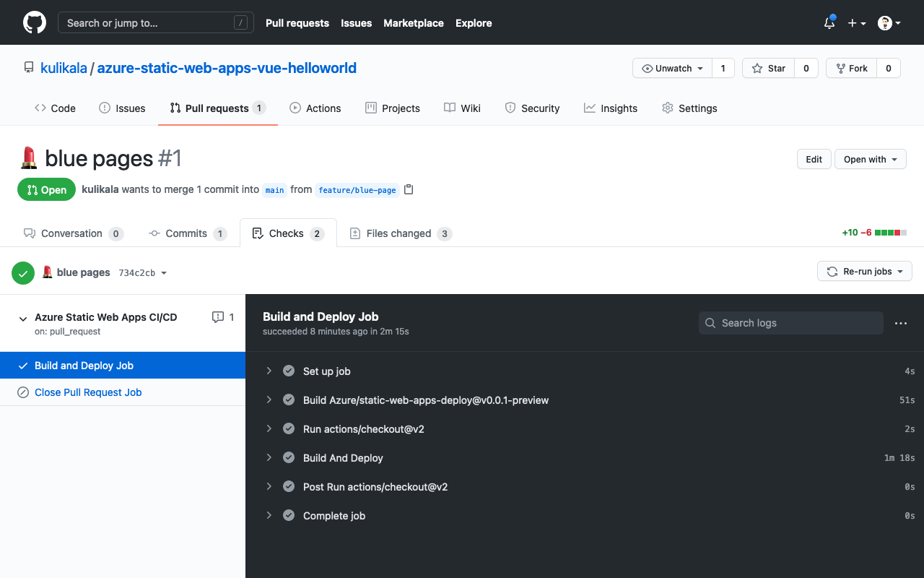The height and width of the screenshot is (578, 924).
Task: Expand the Build Azure/static-web-apps-deploy step
Action: [x=269, y=400]
